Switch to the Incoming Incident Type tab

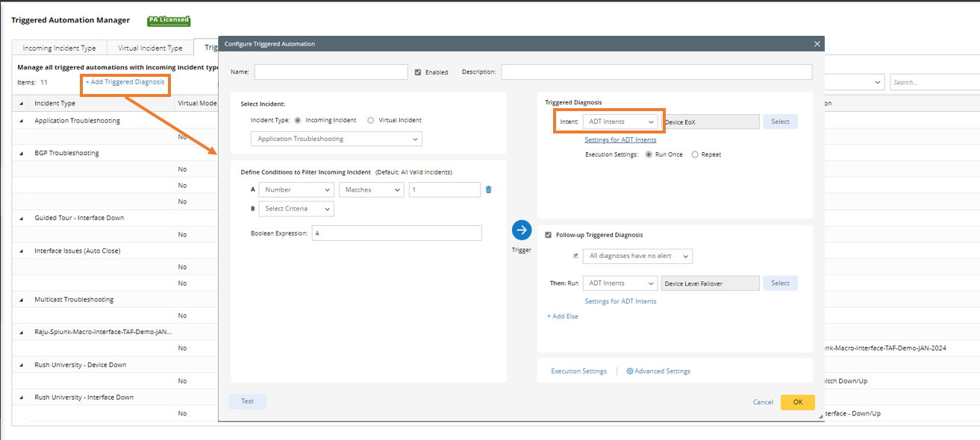tap(59, 48)
